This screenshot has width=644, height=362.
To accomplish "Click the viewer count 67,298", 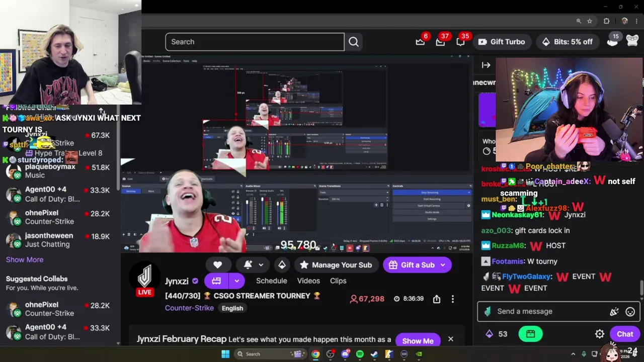I will 367,299.
